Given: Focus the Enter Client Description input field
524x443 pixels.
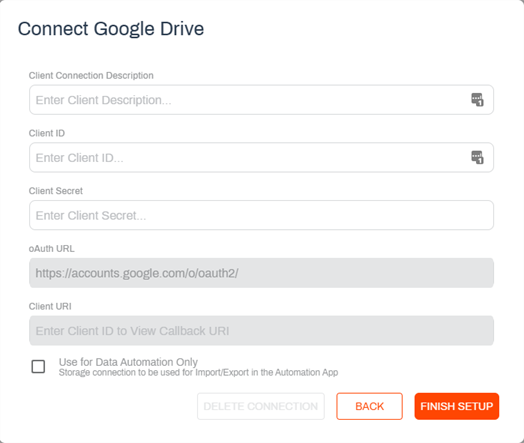Looking at the screenshot, I should pyautogui.click(x=261, y=100).
